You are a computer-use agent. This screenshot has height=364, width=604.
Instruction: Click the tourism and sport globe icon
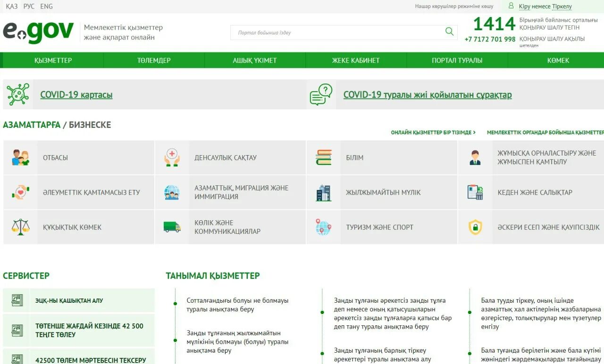click(x=324, y=227)
